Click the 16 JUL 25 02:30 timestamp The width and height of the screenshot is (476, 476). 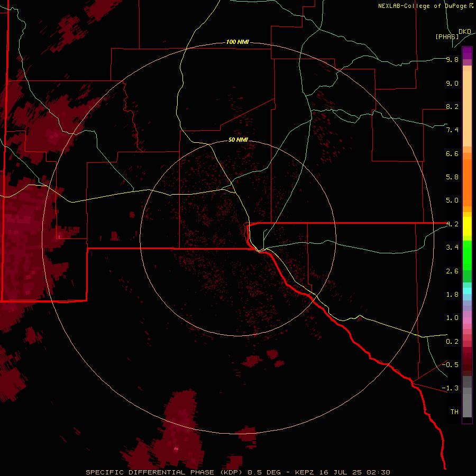coord(354,472)
